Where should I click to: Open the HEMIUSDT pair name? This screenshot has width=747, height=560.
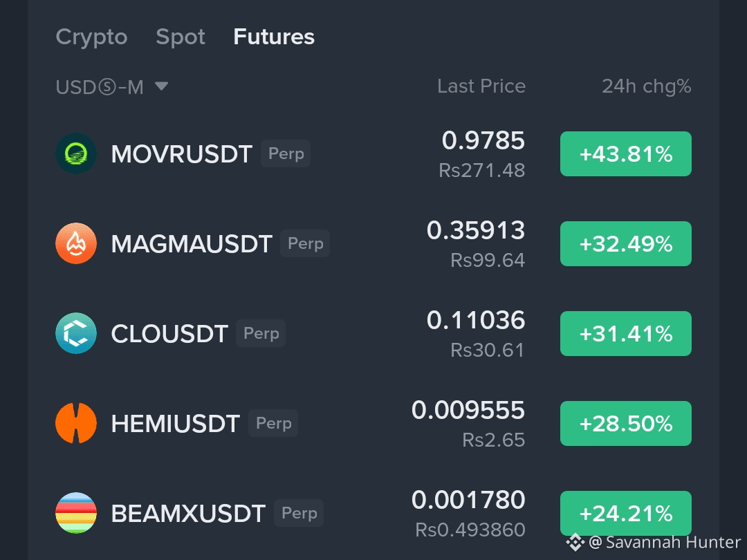click(x=175, y=423)
